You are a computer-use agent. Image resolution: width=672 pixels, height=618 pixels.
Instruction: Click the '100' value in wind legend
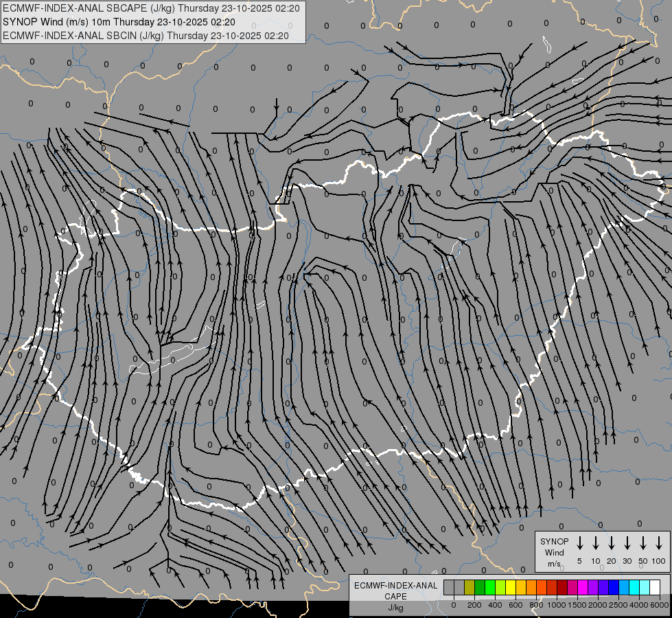click(x=659, y=561)
